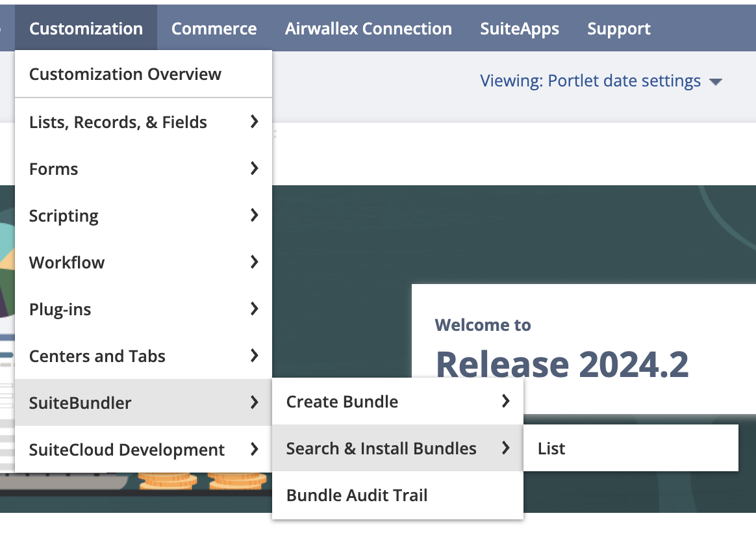Choose Search & Install Bundles

click(381, 448)
